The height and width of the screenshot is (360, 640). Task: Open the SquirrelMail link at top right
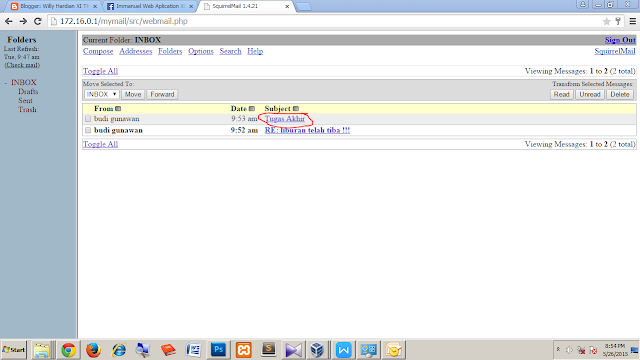615,51
